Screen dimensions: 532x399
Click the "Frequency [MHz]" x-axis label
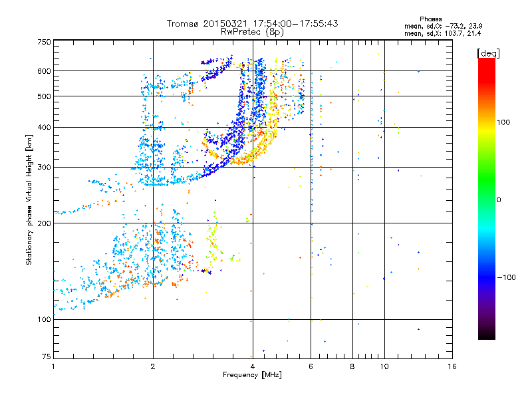pyautogui.click(x=252, y=375)
